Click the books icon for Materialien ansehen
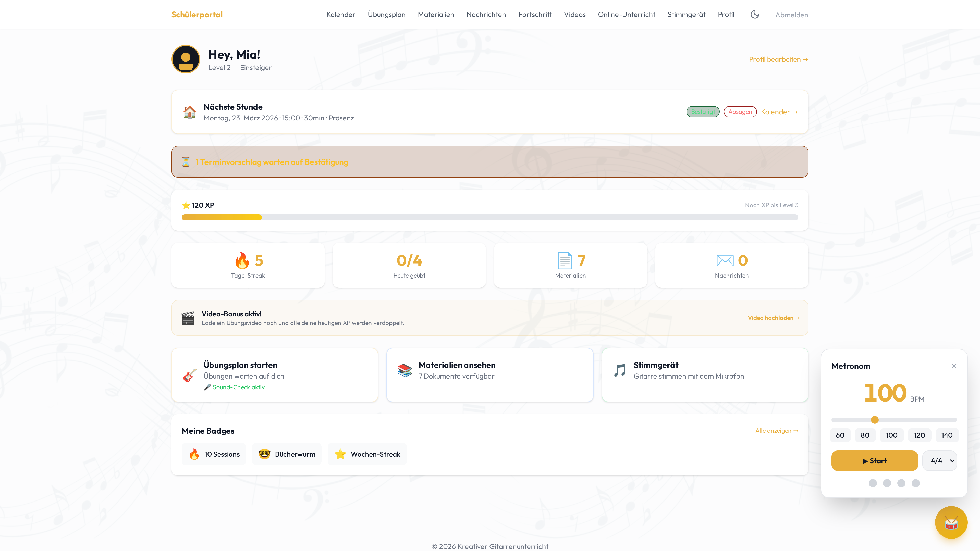980x551 pixels. (405, 370)
